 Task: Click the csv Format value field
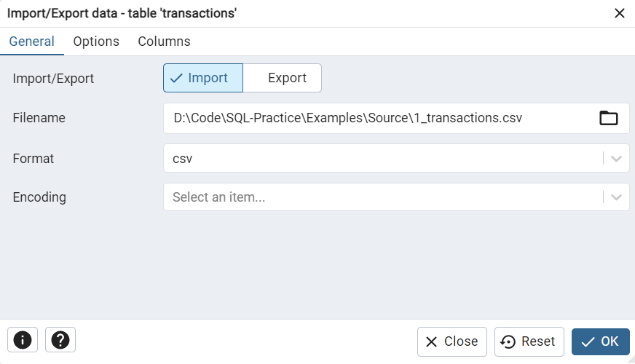[382, 158]
